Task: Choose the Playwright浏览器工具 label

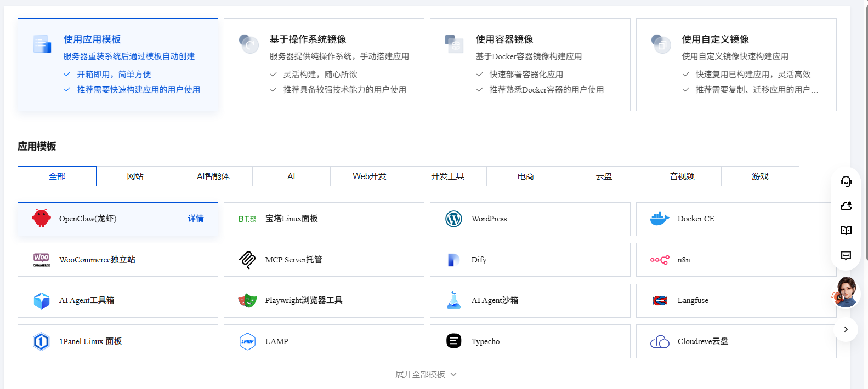Action: pyautogui.click(x=304, y=300)
